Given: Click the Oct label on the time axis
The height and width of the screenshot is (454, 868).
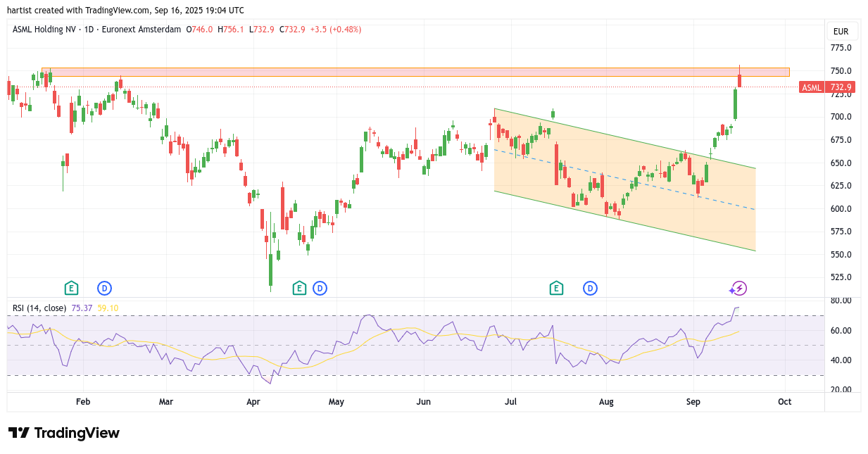Looking at the screenshot, I should pyautogui.click(x=784, y=402).
